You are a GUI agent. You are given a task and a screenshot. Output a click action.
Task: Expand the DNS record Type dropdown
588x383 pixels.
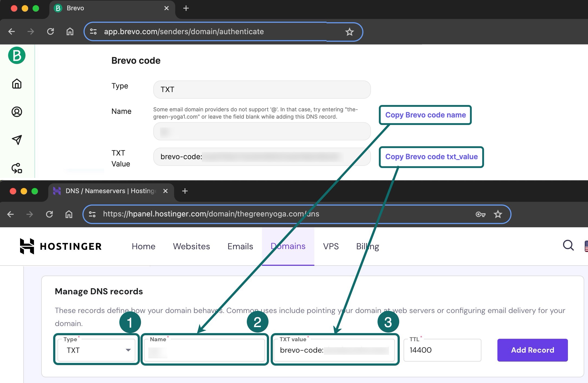tap(97, 350)
